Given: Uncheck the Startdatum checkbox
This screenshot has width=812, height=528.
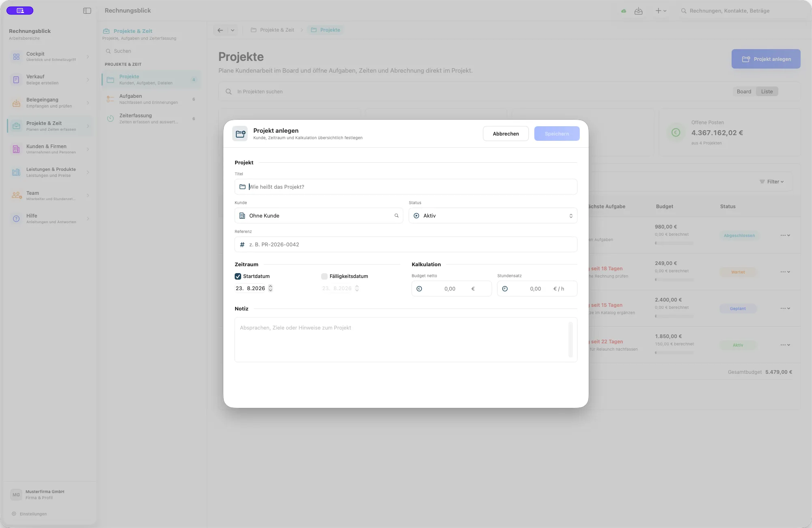Looking at the screenshot, I should click(238, 276).
